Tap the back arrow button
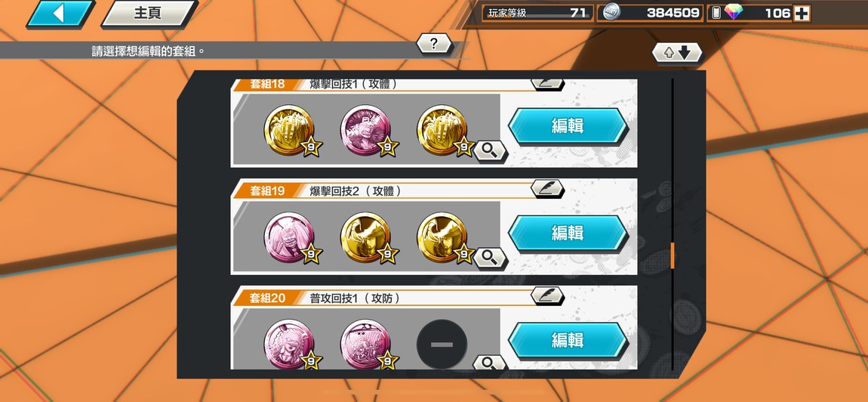 click(60, 14)
